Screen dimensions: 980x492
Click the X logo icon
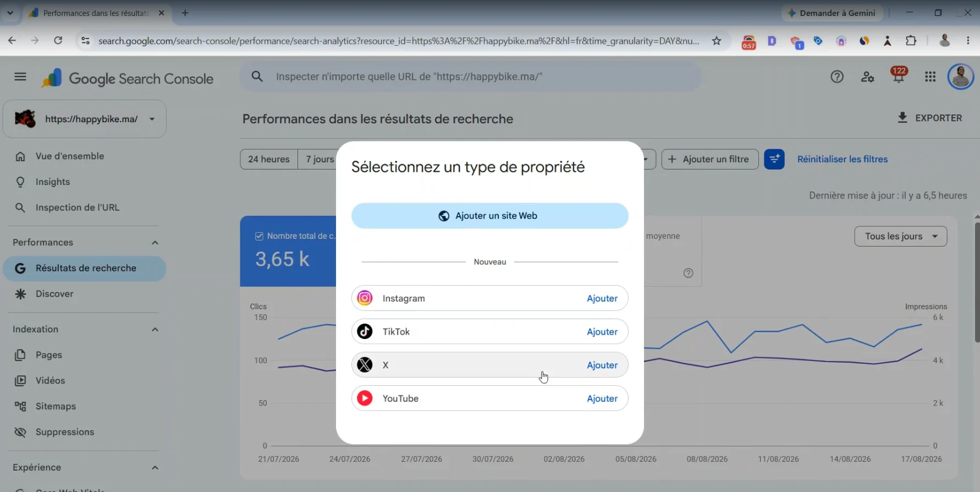(x=365, y=365)
